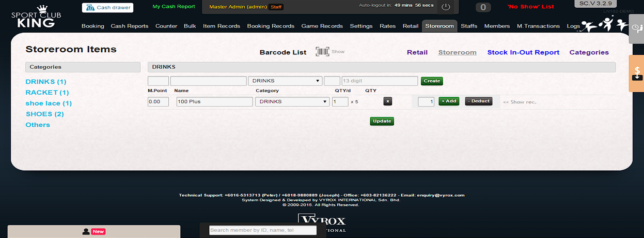Viewport: 644px width, 238px height.
Task: Expand category dropdown for 100 Plus
Action: (x=292, y=102)
